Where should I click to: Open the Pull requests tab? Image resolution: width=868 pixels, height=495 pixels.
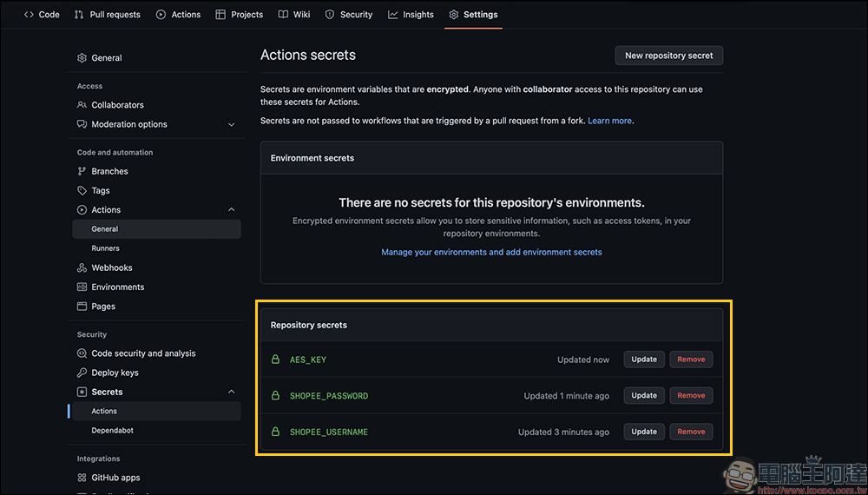(107, 15)
